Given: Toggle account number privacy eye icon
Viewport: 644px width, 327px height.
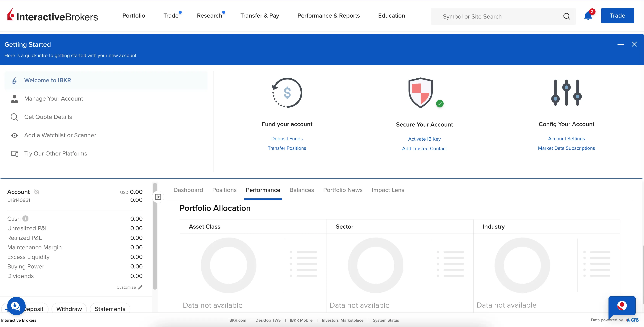Looking at the screenshot, I should pyautogui.click(x=37, y=192).
